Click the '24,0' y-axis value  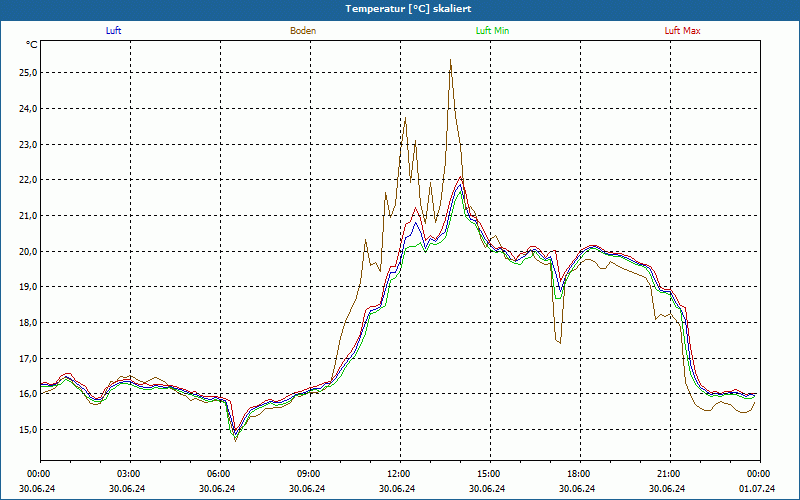tap(28, 109)
